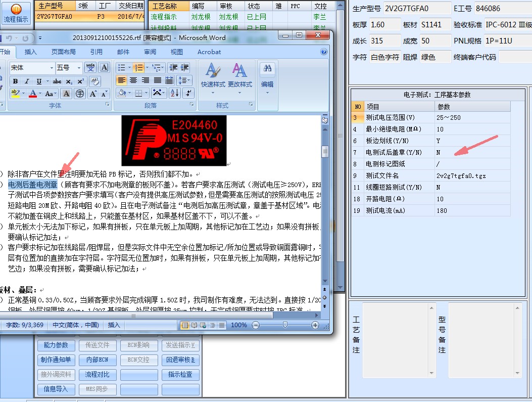Sort text A to Z
Screen dimensions: 532x402
click(175, 93)
